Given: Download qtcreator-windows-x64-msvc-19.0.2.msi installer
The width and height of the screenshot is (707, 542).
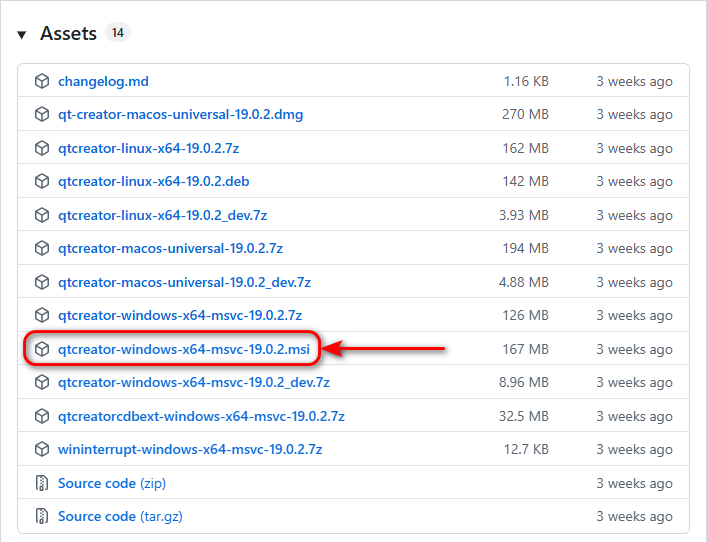Looking at the screenshot, I should pos(184,349).
